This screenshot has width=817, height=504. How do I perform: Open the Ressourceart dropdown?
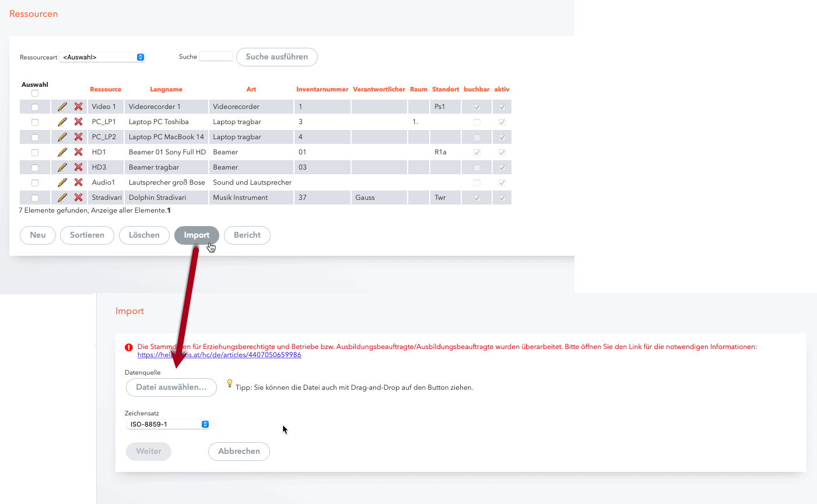pyautogui.click(x=103, y=57)
